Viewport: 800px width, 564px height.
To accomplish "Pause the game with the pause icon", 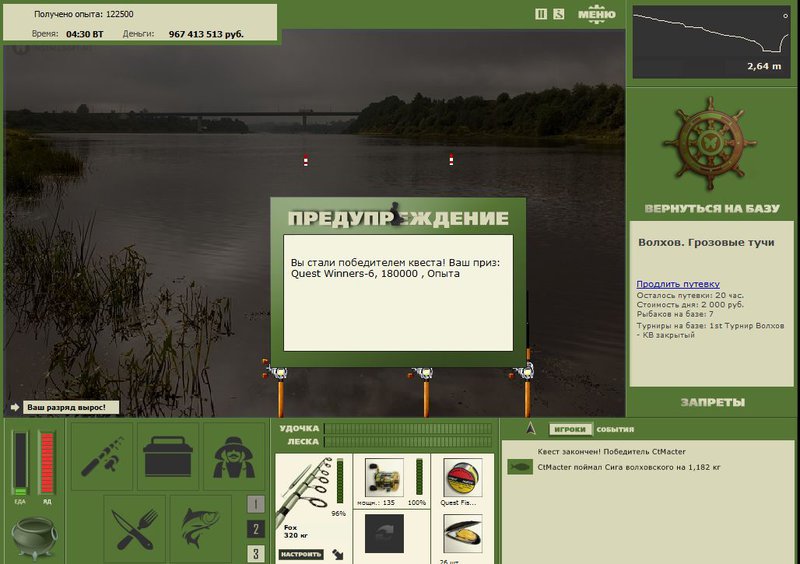I will pos(541,14).
